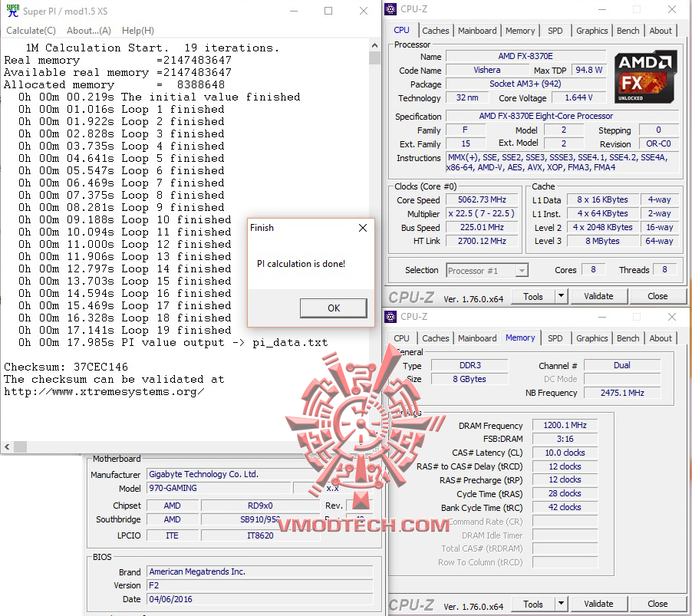Open About tab in top CPU-Z window
692x616 pixels.
pyautogui.click(x=661, y=31)
